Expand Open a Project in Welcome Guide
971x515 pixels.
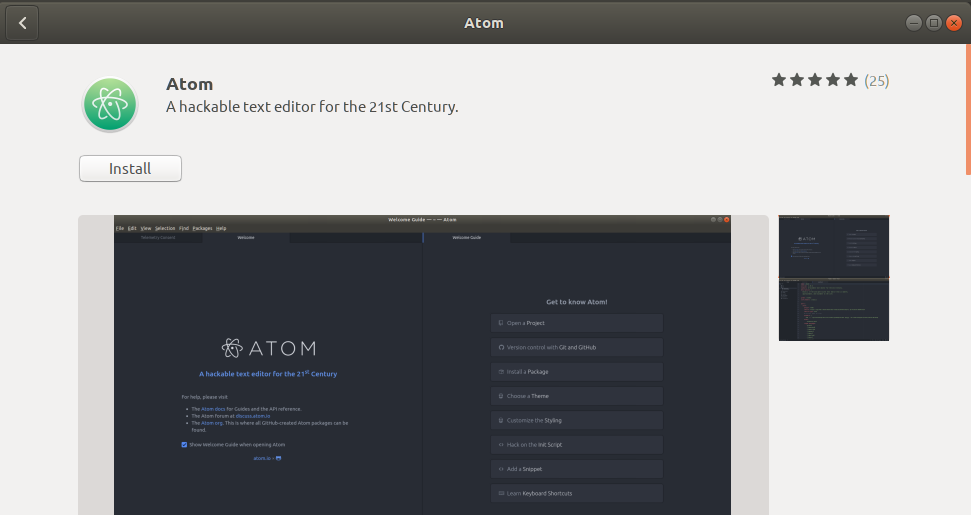click(576, 323)
